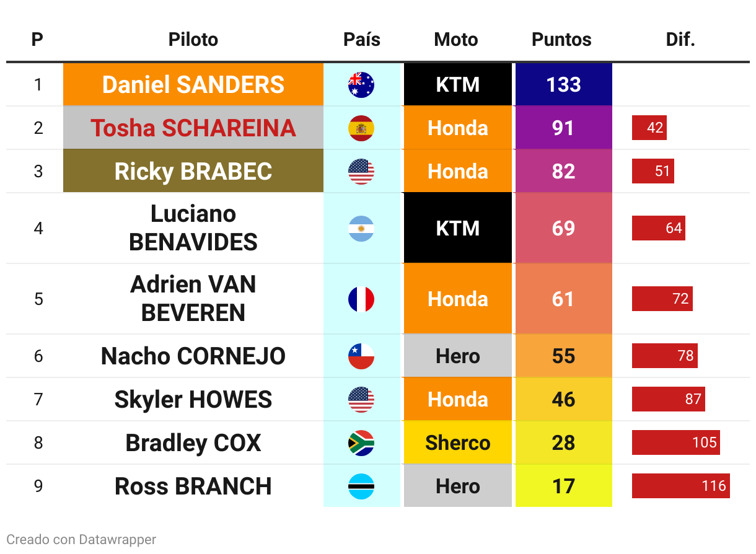Click the France flag icon
756x554 pixels.
[361, 299]
